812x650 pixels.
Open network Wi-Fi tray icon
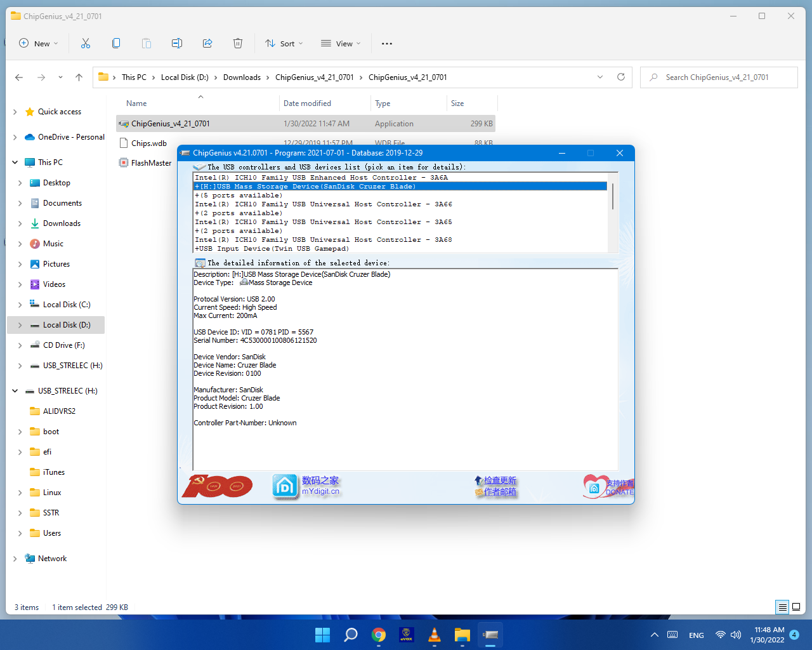click(720, 635)
